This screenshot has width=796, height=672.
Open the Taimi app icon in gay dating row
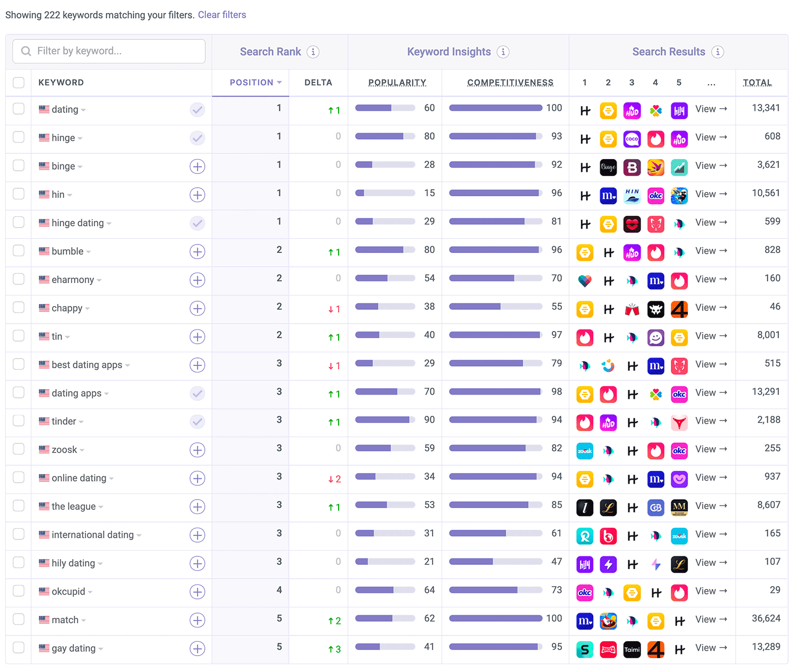click(632, 649)
